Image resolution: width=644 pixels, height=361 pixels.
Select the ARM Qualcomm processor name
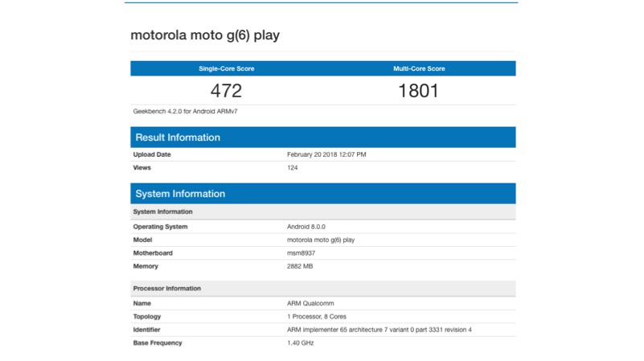311,304
